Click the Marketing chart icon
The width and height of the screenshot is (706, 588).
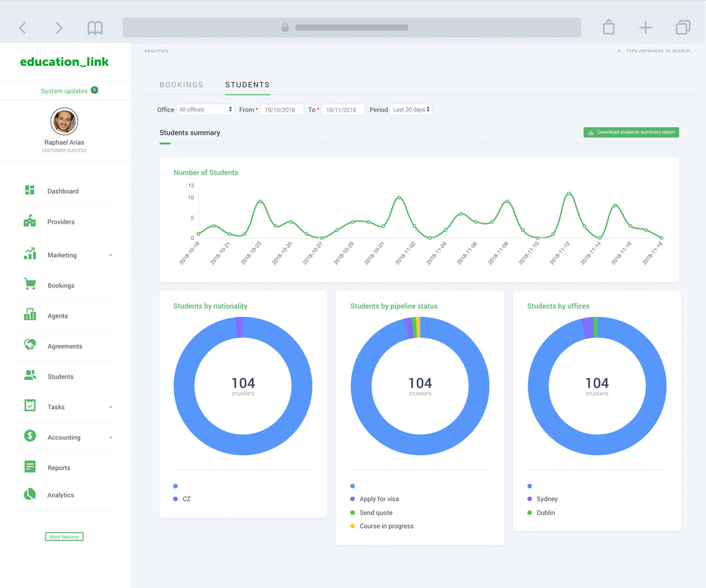pos(30,253)
